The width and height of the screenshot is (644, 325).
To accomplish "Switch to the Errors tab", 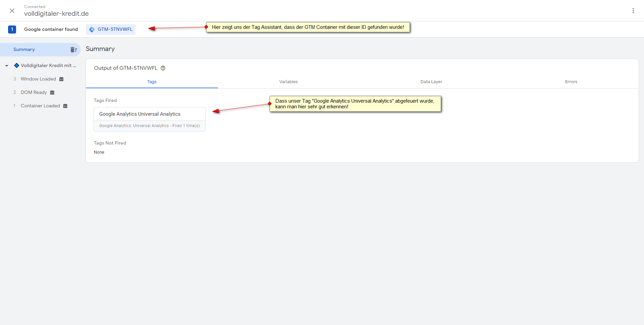I will tap(571, 82).
